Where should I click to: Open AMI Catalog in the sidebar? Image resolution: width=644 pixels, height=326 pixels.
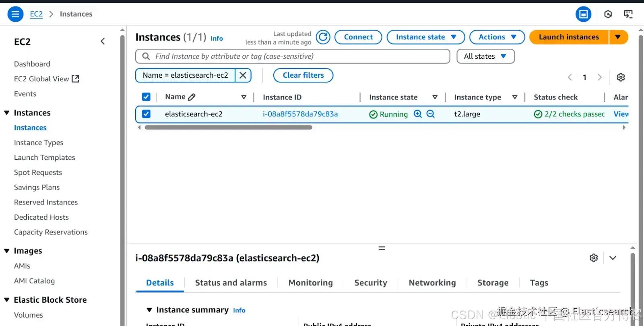(34, 281)
